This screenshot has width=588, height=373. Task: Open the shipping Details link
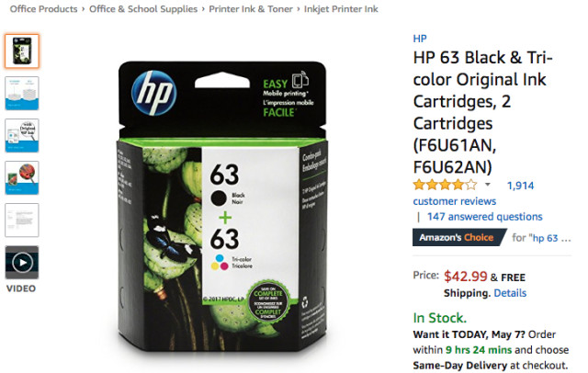pos(510,293)
